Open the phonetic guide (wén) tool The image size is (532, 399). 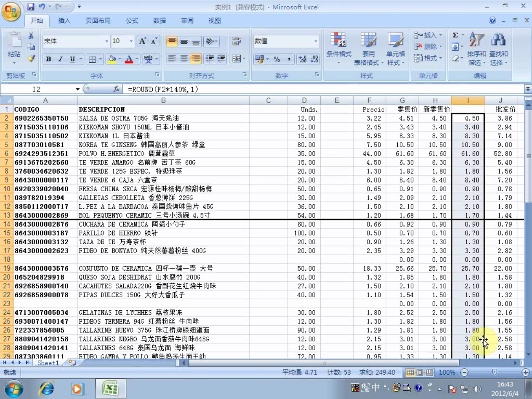[148, 59]
